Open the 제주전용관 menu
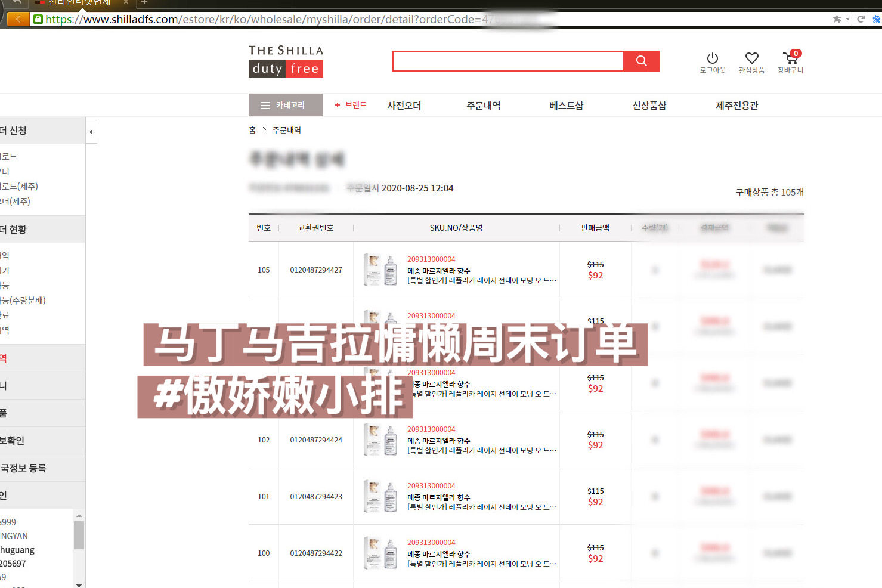The height and width of the screenshot is (588, 882). pyautogui.click(x=737, y=106)
